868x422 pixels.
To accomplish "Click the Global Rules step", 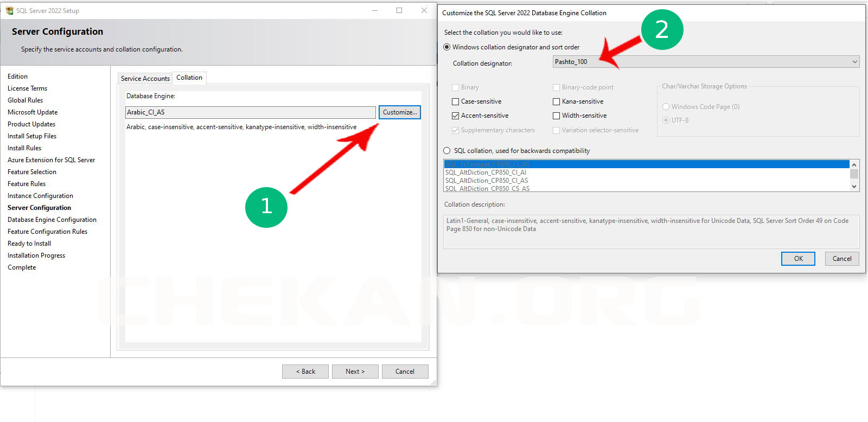I will [25, 100].
